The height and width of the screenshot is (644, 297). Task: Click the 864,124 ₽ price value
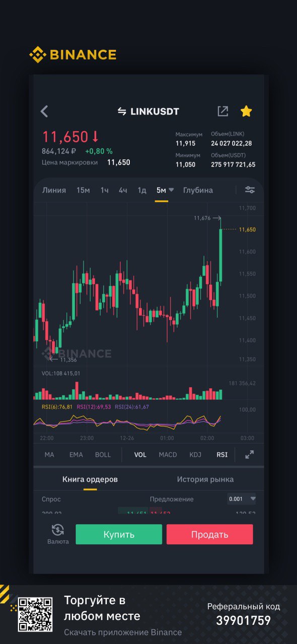pyautogui.click(x=59, y=151)
